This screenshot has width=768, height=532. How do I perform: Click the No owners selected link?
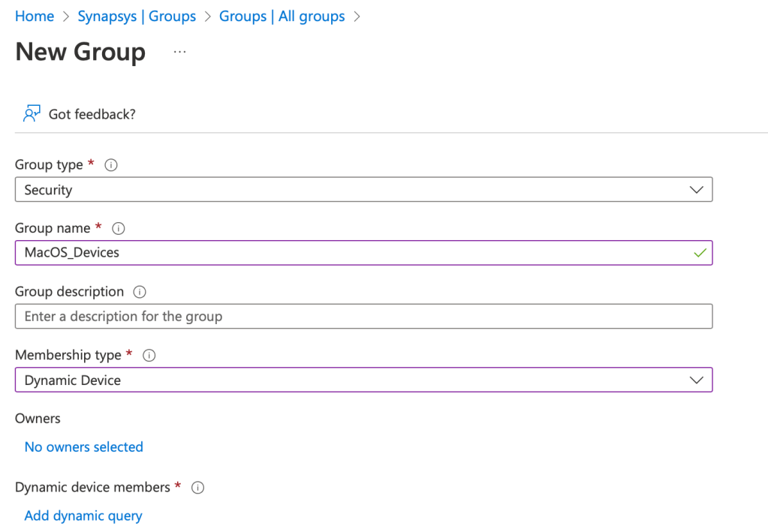pyautogui.click(x=83, y=447)
